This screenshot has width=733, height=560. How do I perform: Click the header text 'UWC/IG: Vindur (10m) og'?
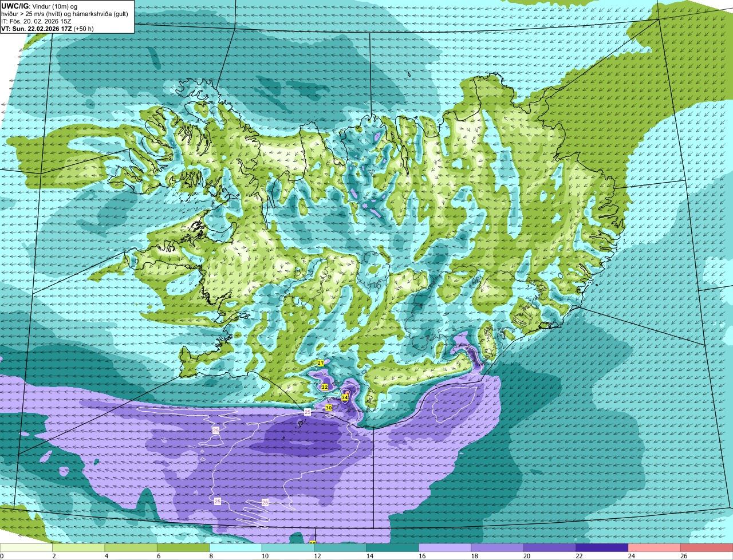(x=38, y=6)
